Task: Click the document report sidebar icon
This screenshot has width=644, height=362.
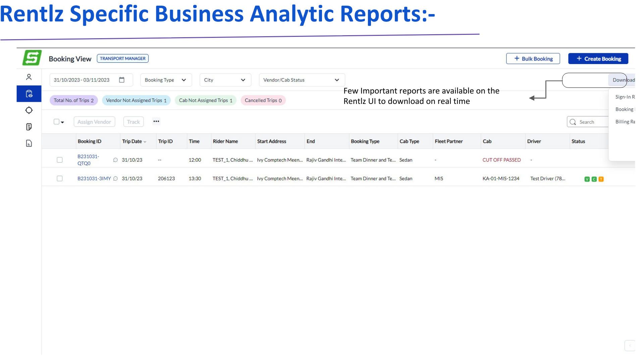Action: pos(29,143)
